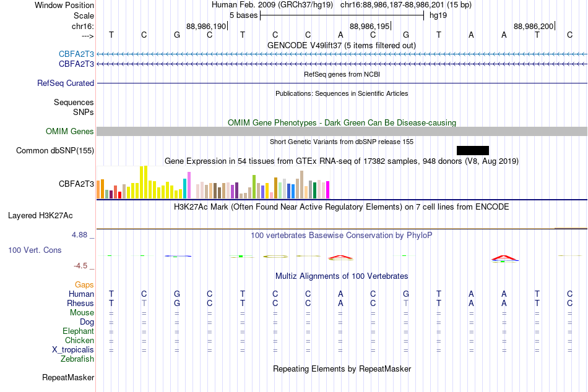The height and width of the screenshot is (392, 588).
Task: Click the 100 Vert. Cons track label
Action: point(35,250)
